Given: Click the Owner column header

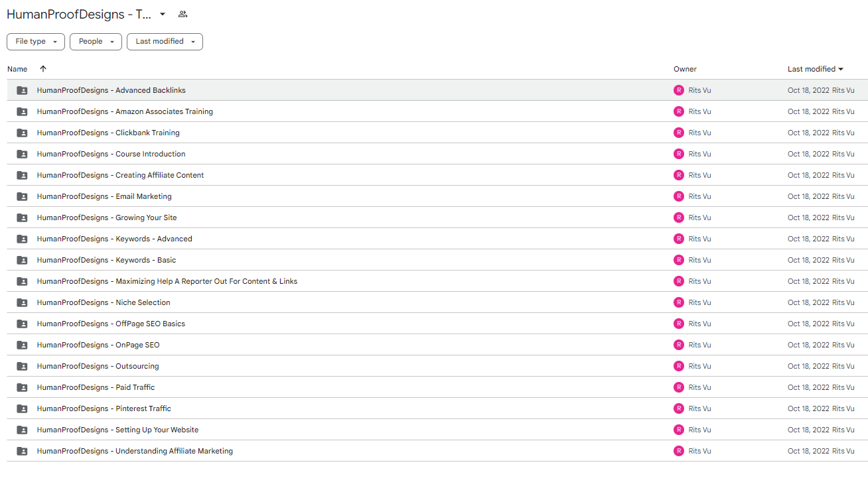Looking at the screenshot, I should (x=685, y=69).
